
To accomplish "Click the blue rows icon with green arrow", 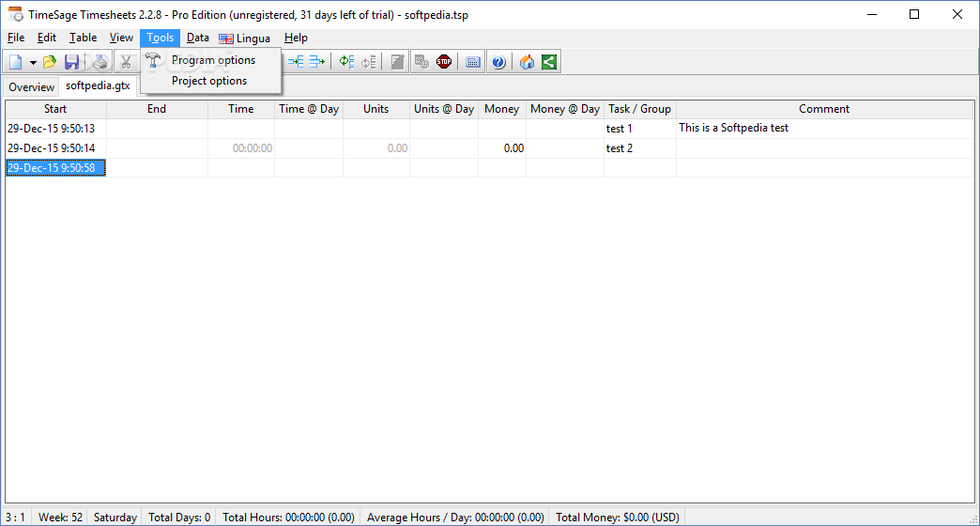I will [317, 62].
